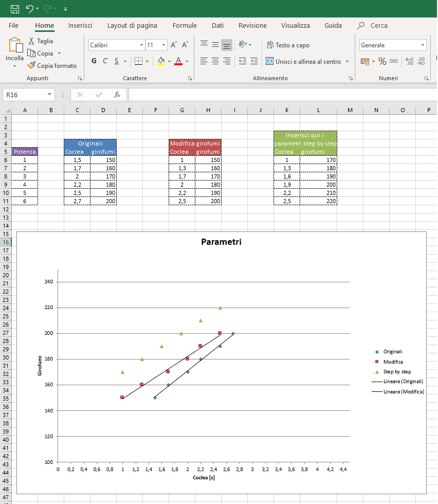Open the Calibri font name dropdown

141,45
